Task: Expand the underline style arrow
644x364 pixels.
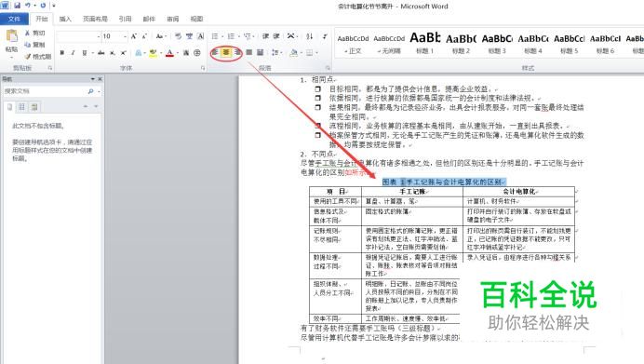Action: pyautogui.click(x=92, y=52)
